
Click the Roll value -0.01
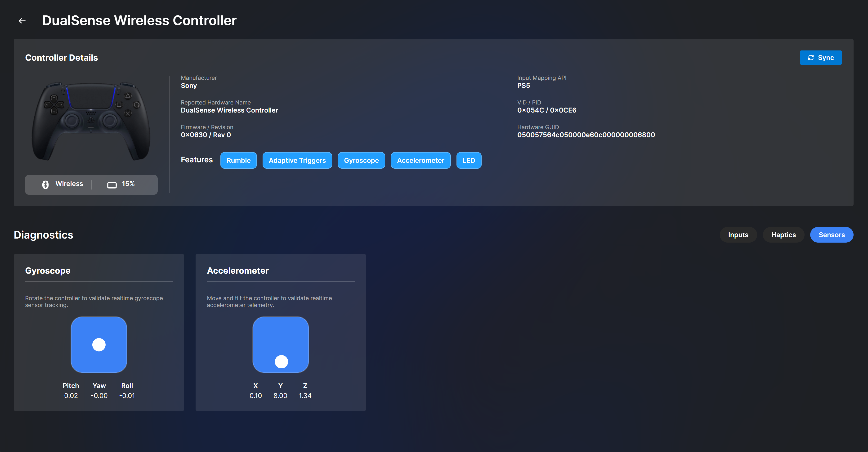pyautogui.click(x=127, y=396)
